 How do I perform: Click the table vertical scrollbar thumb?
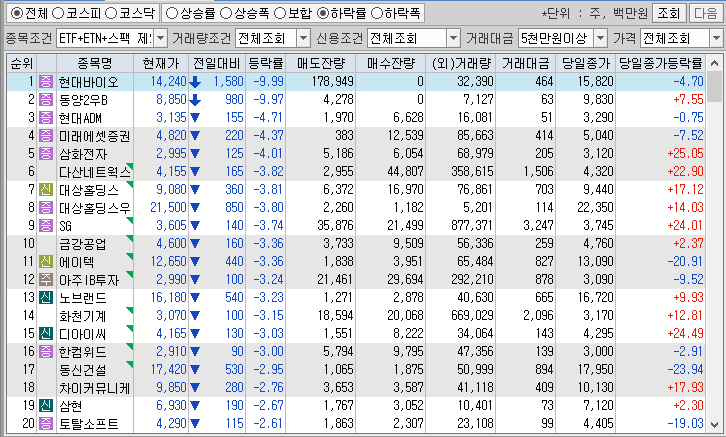click(x=714, y=86)
